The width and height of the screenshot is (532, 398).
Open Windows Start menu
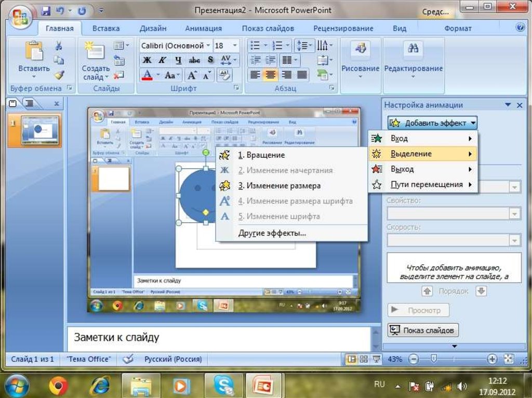(16, 386)
